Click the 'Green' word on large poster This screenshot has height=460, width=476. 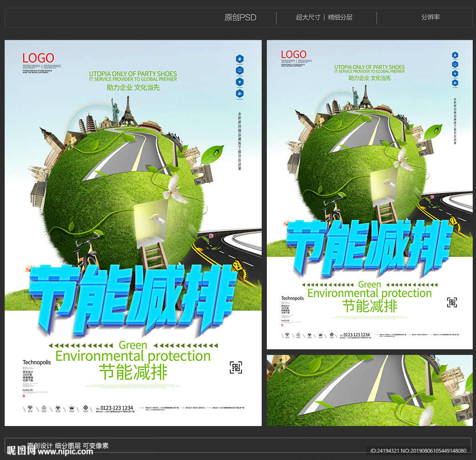[x=133, y=345]
